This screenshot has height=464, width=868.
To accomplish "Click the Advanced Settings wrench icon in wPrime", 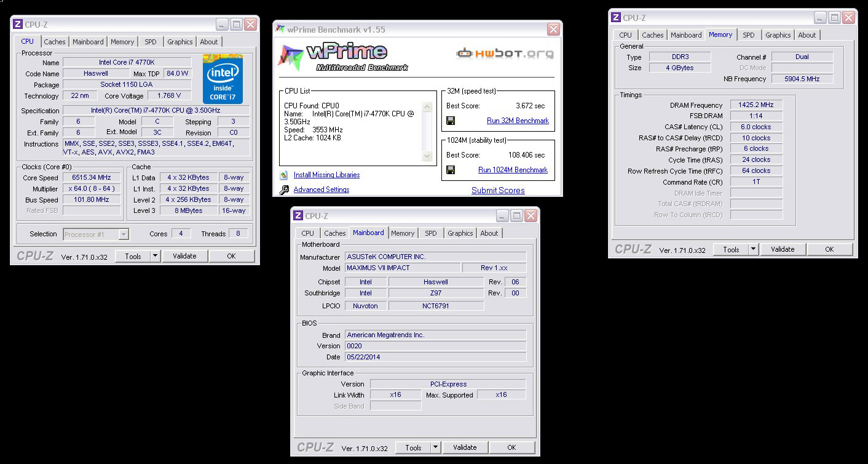I will [284, 190].
